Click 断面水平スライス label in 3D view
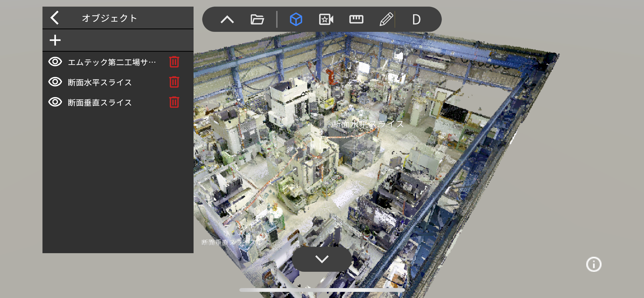 tap(368, 124)
